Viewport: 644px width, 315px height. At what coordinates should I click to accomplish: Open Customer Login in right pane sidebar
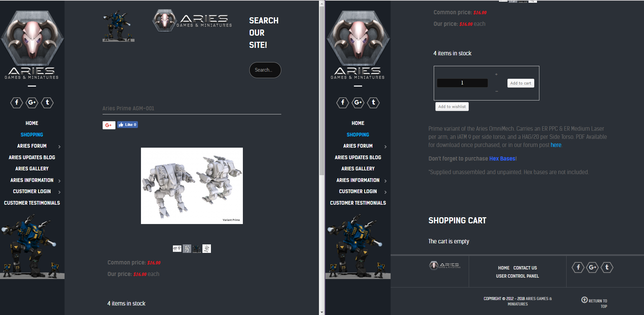(358, 191)
